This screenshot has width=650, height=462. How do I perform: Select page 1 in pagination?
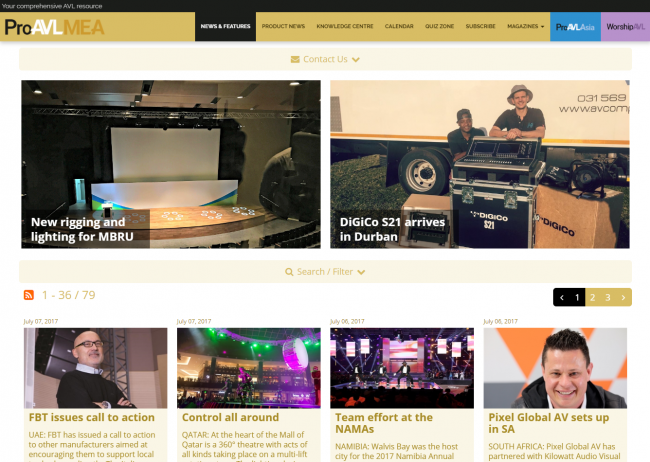[x=577, y=297]
